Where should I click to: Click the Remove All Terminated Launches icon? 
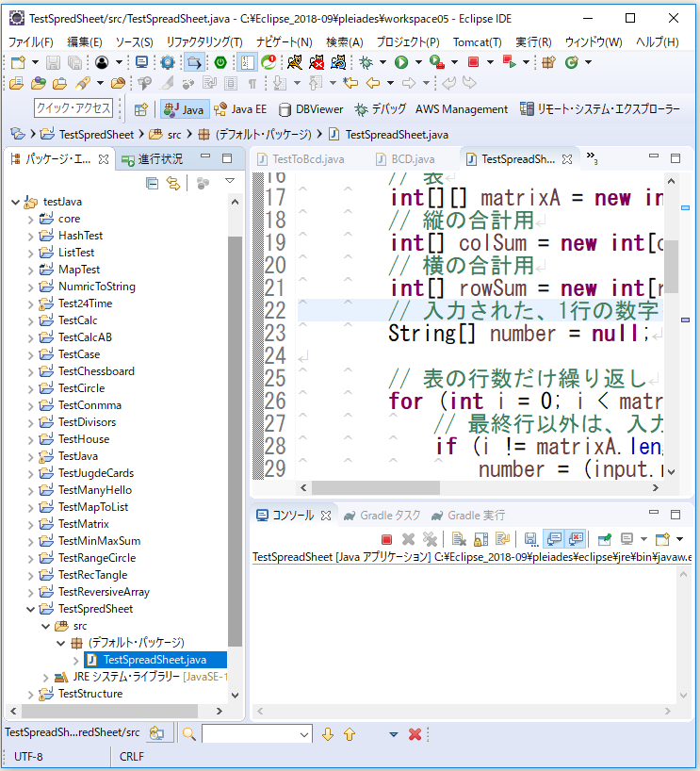(x=430, y=539)
